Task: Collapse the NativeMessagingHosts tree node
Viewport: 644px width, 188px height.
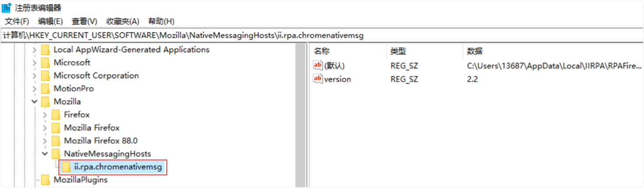Action: coord(45,154)
